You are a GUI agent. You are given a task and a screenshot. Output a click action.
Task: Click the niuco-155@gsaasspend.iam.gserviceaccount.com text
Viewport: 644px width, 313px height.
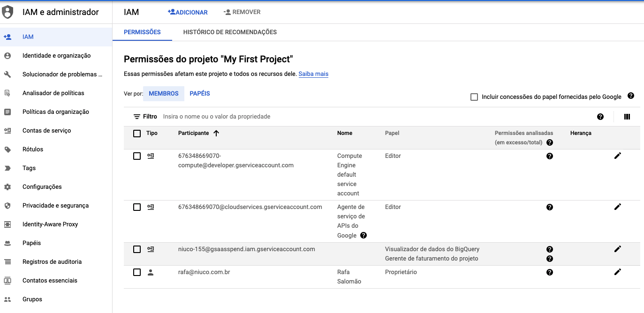247,249
